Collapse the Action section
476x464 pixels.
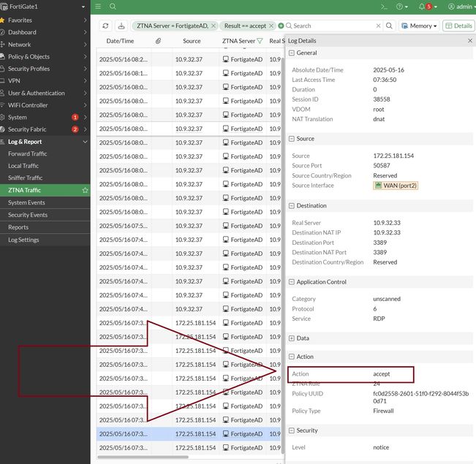[x=292, y=357]
